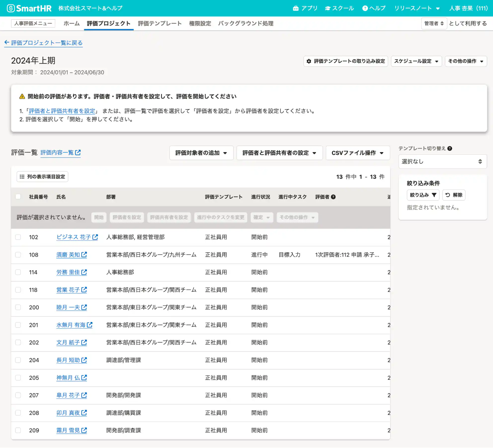Click list icon in 列の表示項目設定

[x=22, y=177]
